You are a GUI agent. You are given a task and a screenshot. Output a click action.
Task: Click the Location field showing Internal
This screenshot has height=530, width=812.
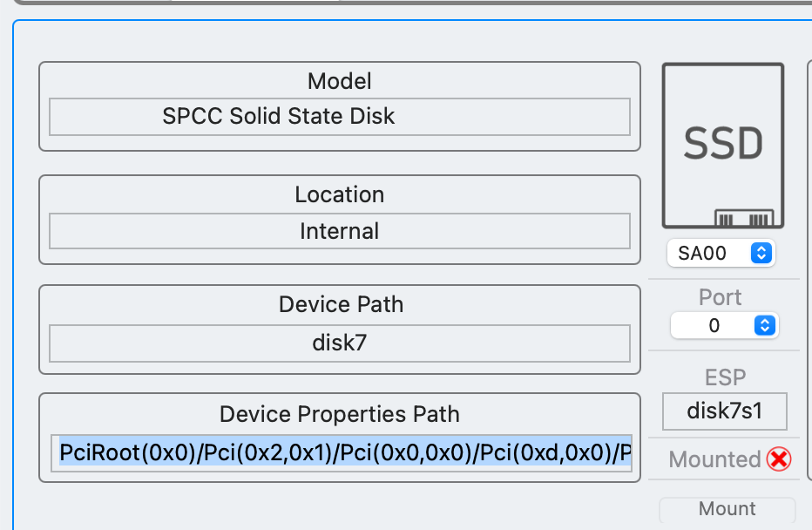pos(340,232)
